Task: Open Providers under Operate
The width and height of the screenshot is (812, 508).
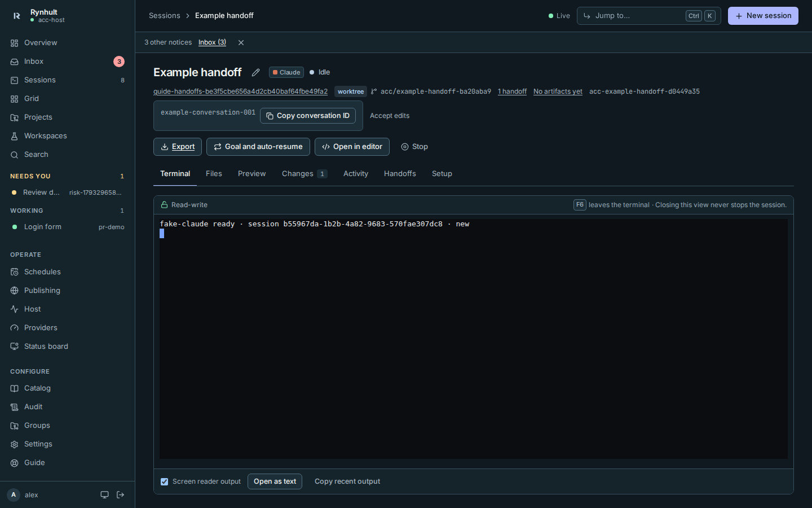Action: [x=67, y=328]
